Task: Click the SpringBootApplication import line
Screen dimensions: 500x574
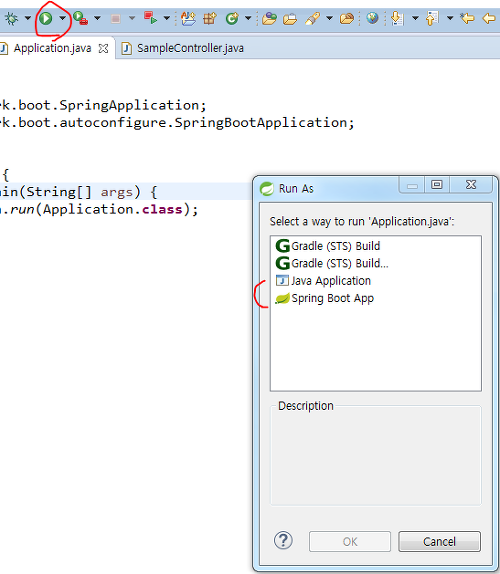Action: tap(177, 123)
